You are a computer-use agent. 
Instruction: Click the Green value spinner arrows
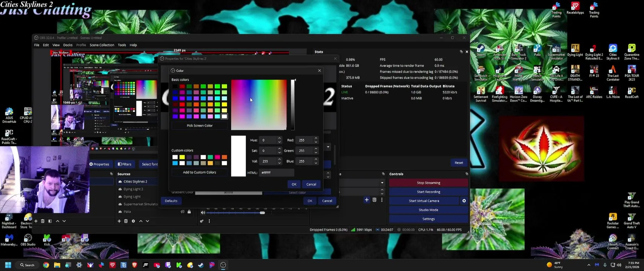coord(316,151)
